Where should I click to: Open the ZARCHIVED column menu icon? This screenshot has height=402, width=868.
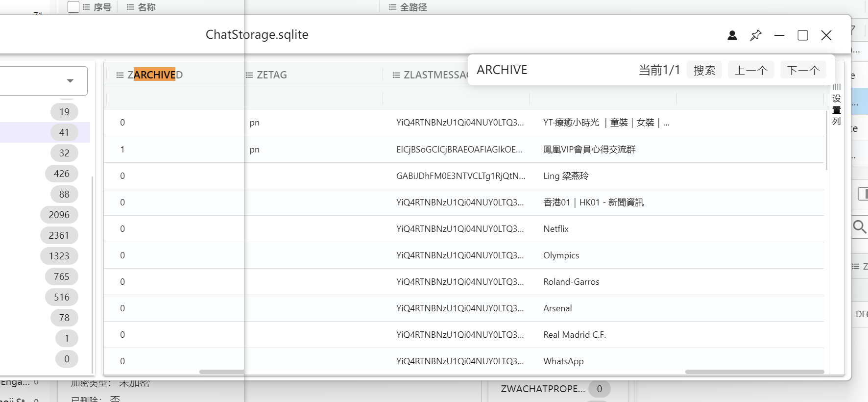click(120, 75)
